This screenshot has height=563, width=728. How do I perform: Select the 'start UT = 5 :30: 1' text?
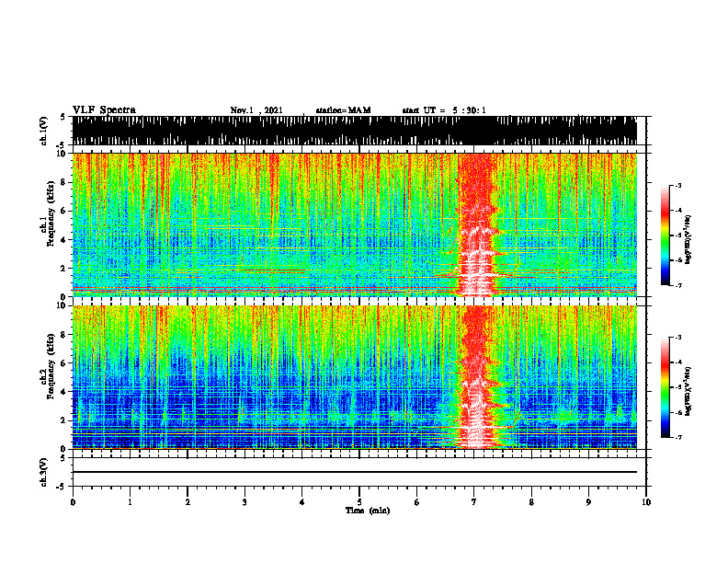[444, 110]
